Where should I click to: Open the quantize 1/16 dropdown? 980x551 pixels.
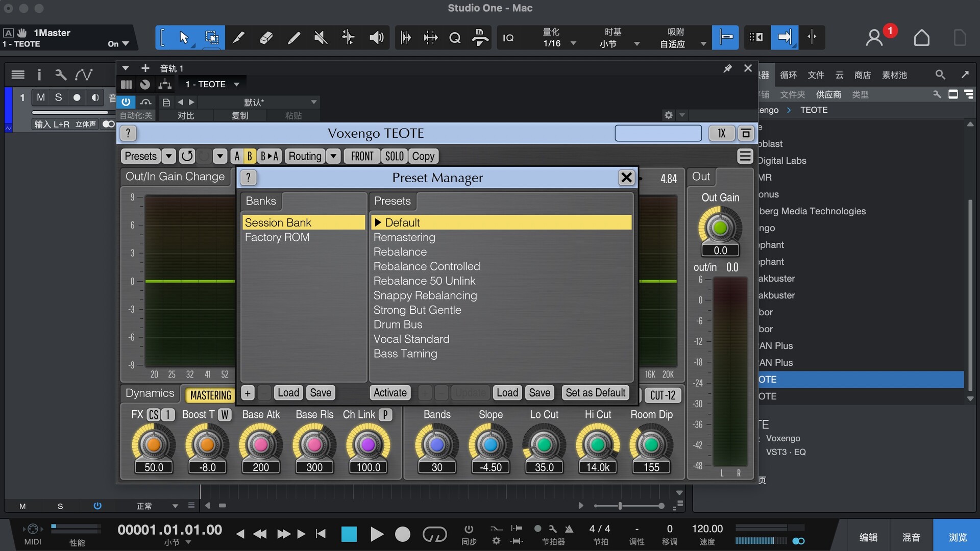pyautogui.click(x=573, y=43)
